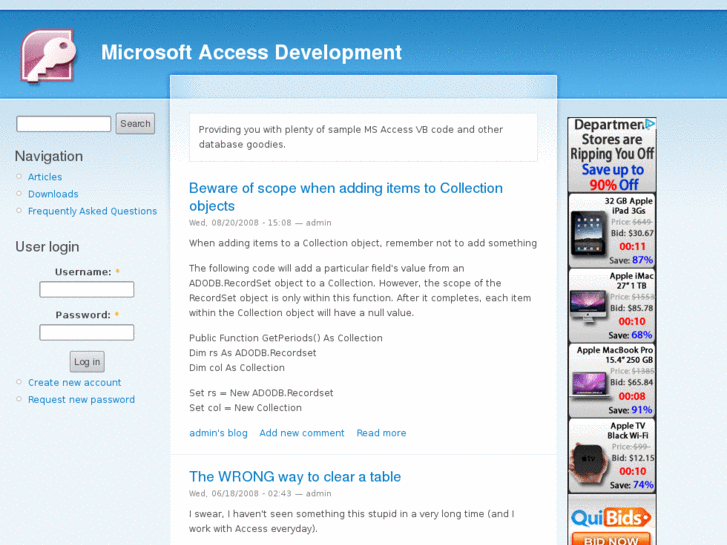The width and height of the screenshot is (727, 545).
Task: Click Add new comment link
Action: coord(302,433)
